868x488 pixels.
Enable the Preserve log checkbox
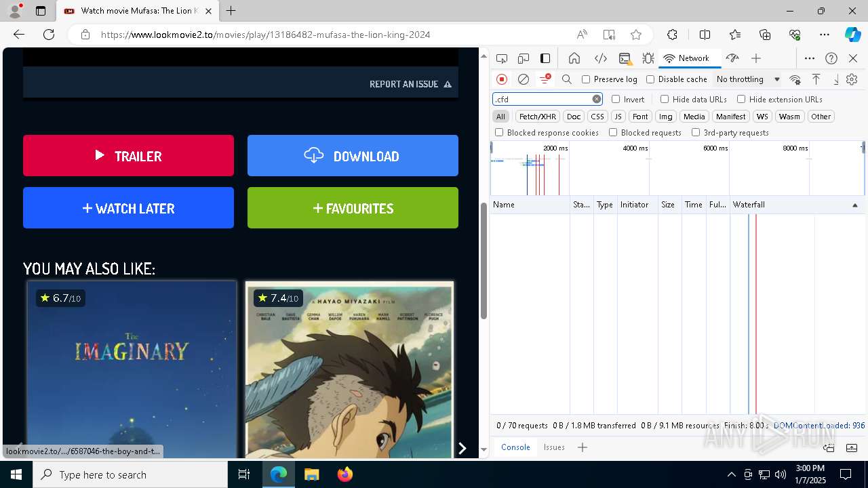coord(586,79)
